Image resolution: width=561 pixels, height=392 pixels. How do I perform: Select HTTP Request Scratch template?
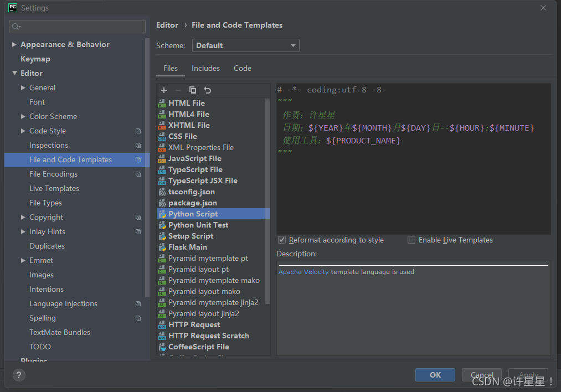tap(213, 336)
